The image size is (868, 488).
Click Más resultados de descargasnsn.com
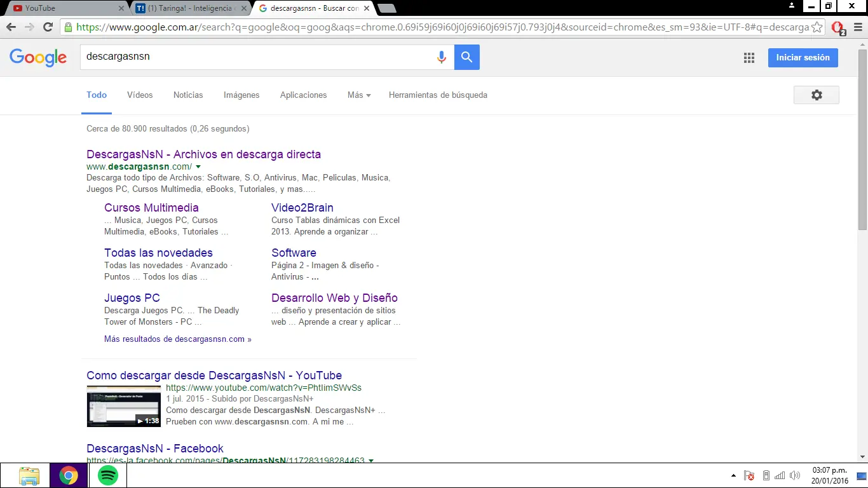[178, 339]
